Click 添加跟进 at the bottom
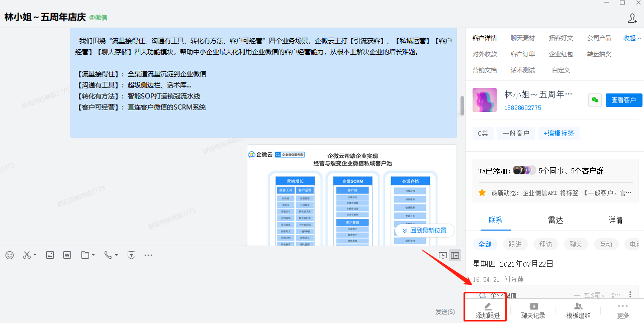This screenshot has height=323, width=644. (488, 311)
